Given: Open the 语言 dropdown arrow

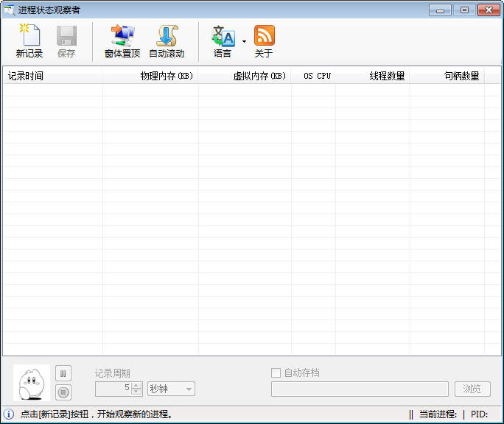Looking at the screenshot, I should pos(244,41).
